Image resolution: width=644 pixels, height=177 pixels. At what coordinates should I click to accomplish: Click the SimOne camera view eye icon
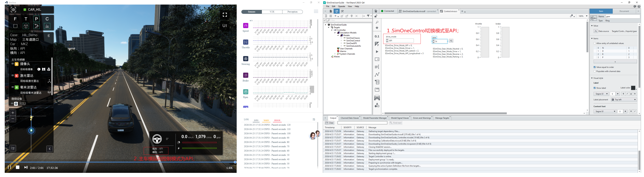(x=14, y=9)
